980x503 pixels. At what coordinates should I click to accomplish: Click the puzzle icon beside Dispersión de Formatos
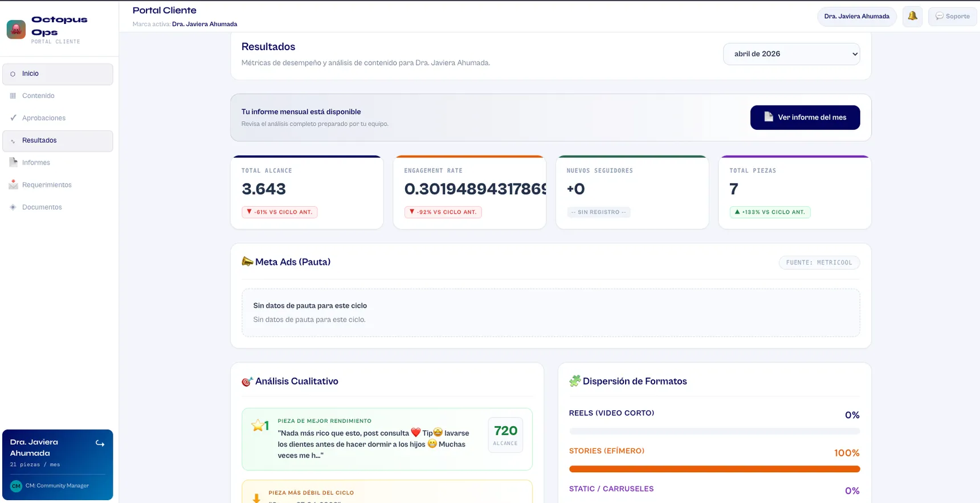pyautogui.click(x=575, y=381)
